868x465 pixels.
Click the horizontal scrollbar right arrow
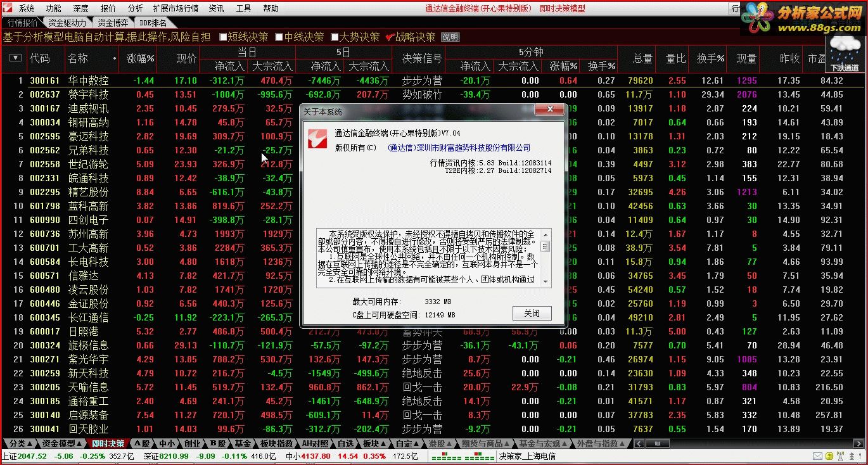coord(859,443)
